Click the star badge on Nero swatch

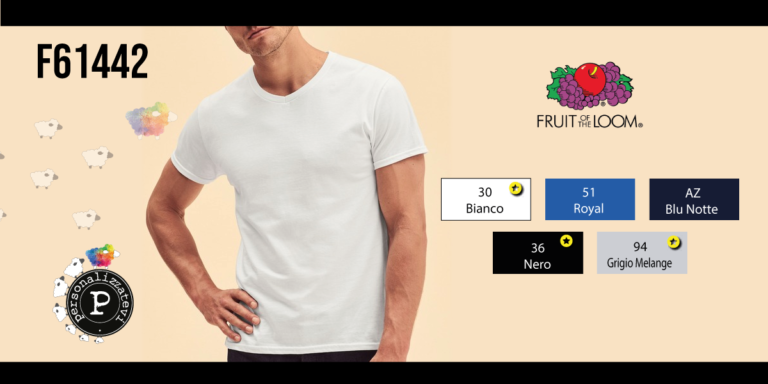point(566,241)
